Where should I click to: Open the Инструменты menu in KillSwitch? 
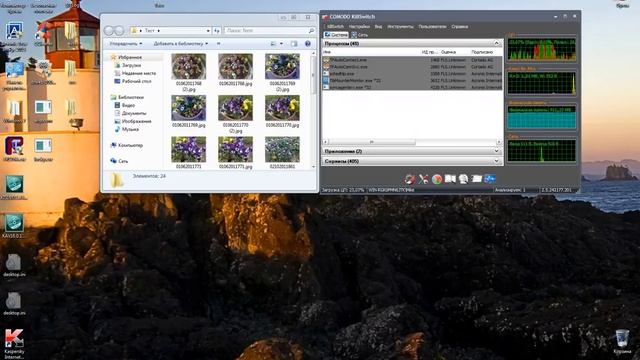tap(400, 27)
